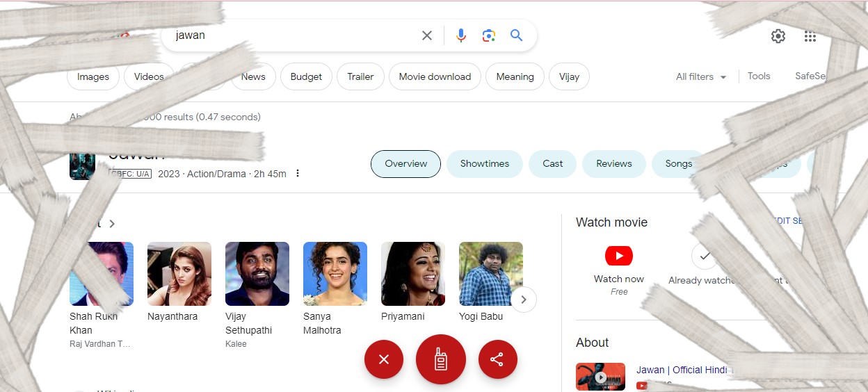Clear the search box with the X icon
Image resolution: width=868 pixels, height=392 pixels.
pos(427,35)
